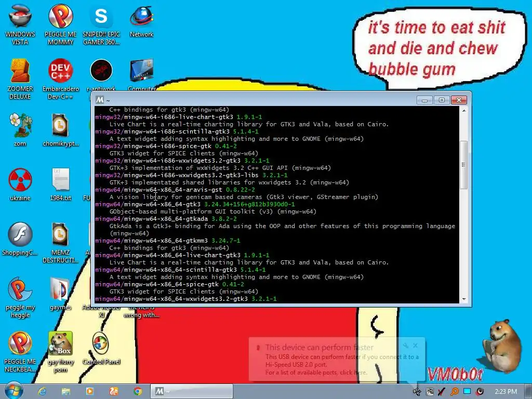Screen dimensions: 532x399
Task: Open Windows Explorer from taskbar
Action: point(66,392)
